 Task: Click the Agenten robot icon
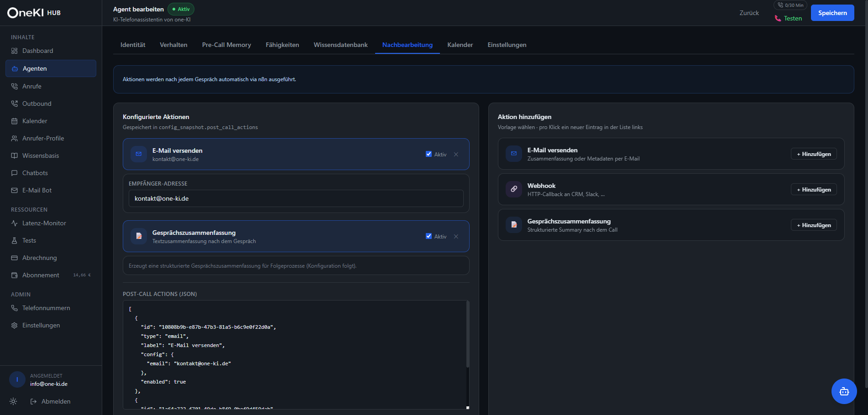(x=15, y=68)
